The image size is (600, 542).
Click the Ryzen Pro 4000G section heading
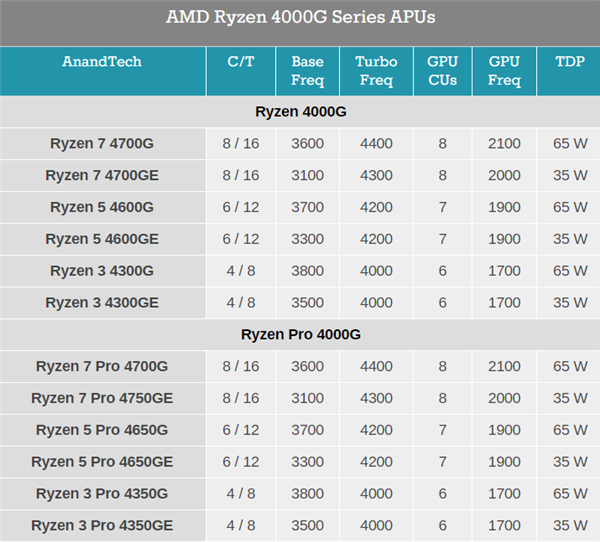300,334
